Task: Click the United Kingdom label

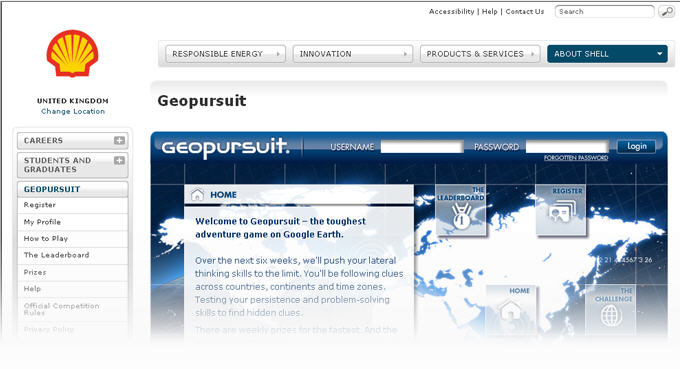Action: click(x=73, y=101)
